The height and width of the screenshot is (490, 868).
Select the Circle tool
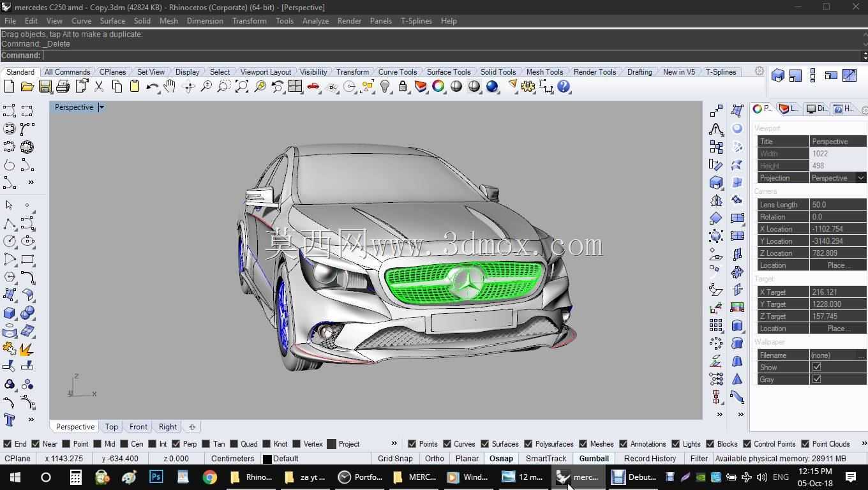[x=10, y=241]
